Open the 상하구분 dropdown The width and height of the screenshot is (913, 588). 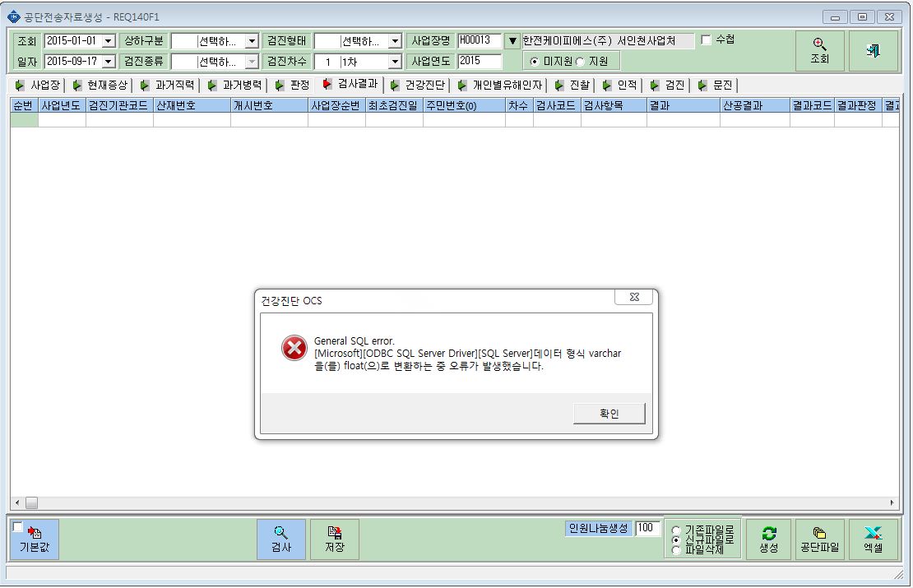[x=253, y=41]
